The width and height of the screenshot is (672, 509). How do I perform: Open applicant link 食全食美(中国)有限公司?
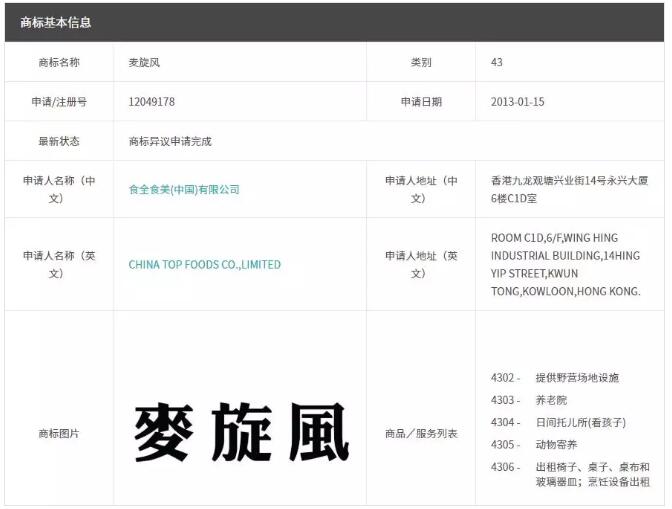click(184, 189)
